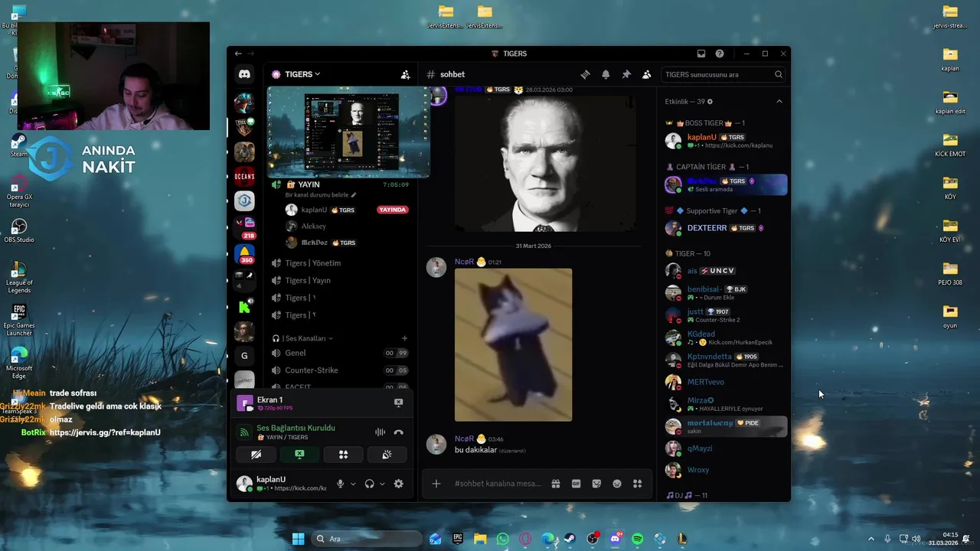Viewport: 980px width, 551px height.
Task: Start an activity with the shapes button
Action: pos(343,455)
